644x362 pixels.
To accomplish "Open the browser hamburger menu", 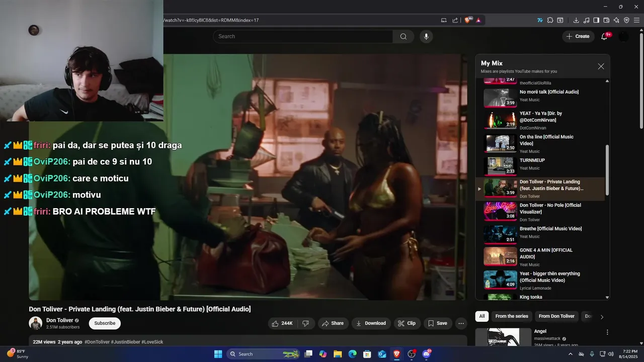I will (636, 20).
